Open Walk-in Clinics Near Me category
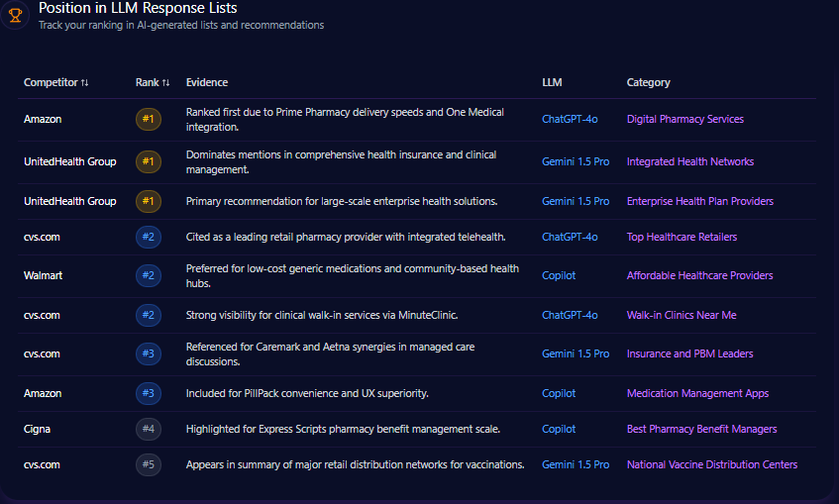This screenshot has width=839, height=504. 682,315
